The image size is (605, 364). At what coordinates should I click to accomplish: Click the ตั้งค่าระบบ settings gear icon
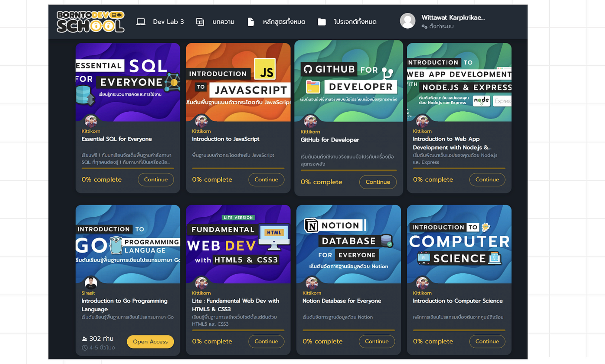click(x=424, y=27)
